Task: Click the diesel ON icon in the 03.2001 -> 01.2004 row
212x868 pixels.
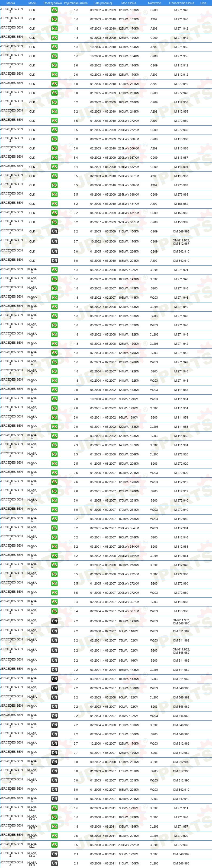Action: pos(54,670)
